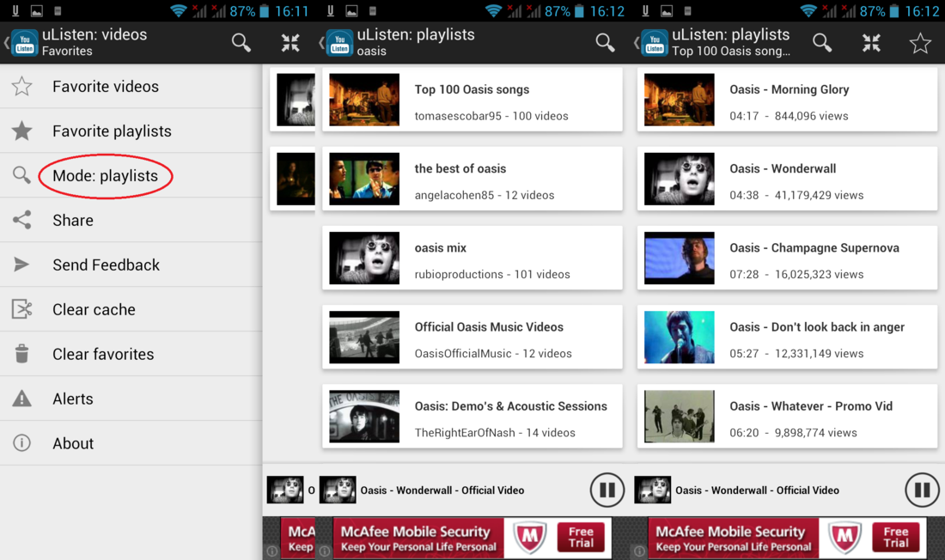Tap the Wi-Fi icon in the 16:11 status bar
Image resolution: width=945 pixels, height=560 pixels.
[x=179, y=11]
